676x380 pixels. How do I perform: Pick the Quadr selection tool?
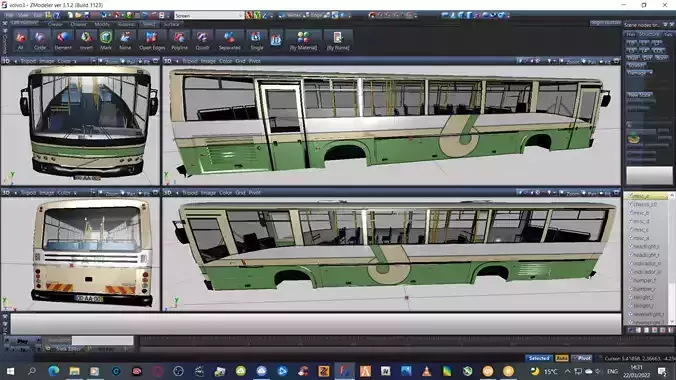point(202,41)
